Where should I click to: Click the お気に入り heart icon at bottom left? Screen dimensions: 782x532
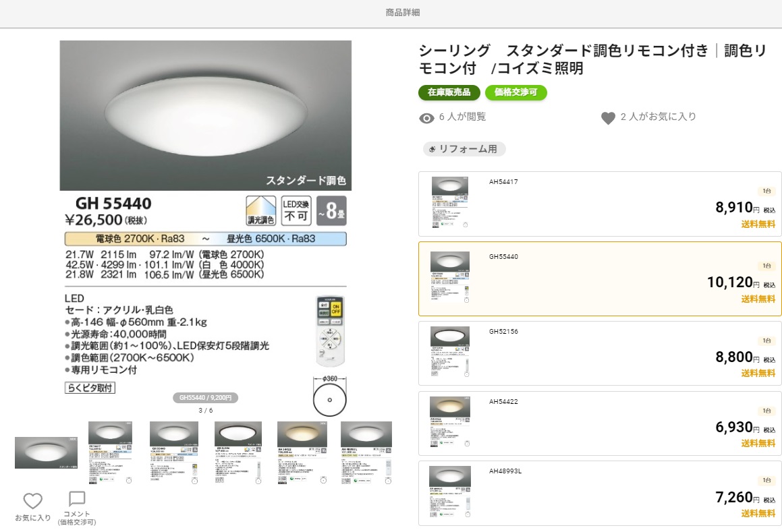[32, 501]
